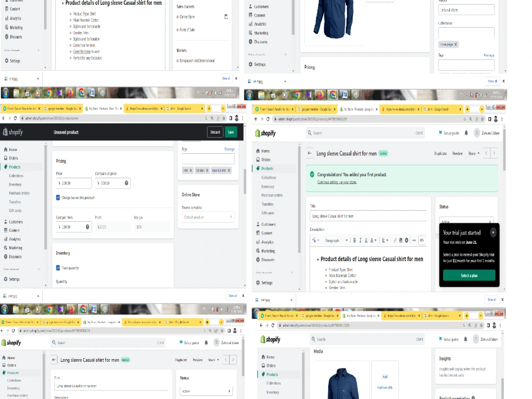This screenshot has width=532, height=399.
Task: Click Select a plan button
Action: (x=469, y=276)
